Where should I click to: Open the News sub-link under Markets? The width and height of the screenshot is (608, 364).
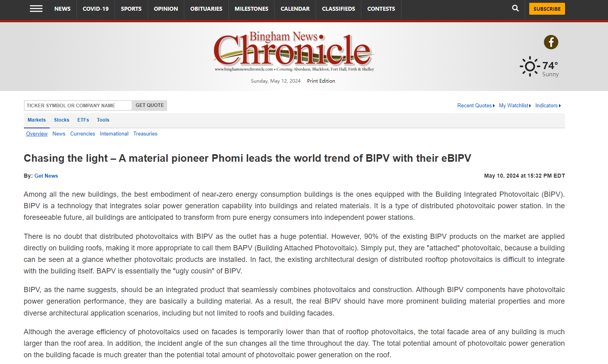coord(59,134)
